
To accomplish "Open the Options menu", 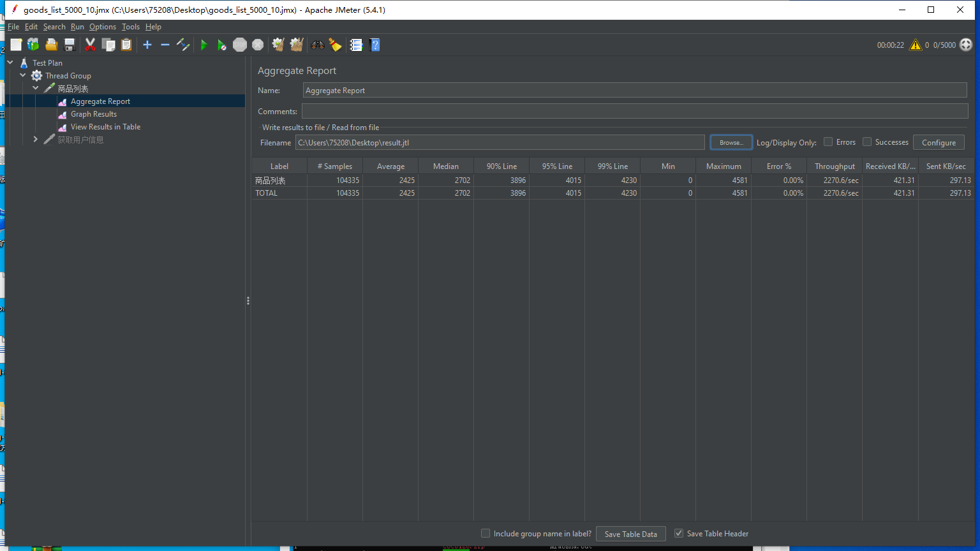I will click(103, 27).
